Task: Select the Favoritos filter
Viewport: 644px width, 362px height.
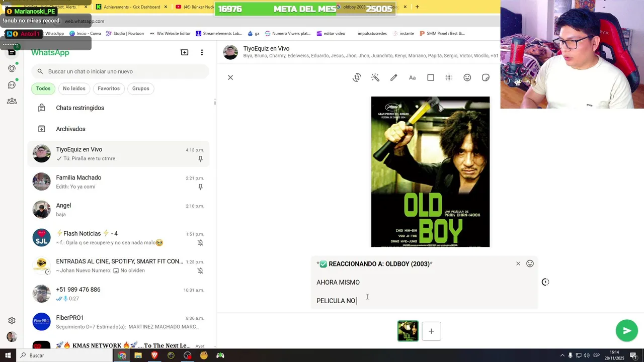Action: pos(109,88)
